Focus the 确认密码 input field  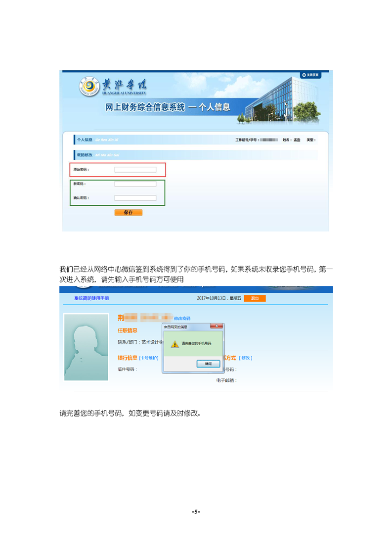135,198
